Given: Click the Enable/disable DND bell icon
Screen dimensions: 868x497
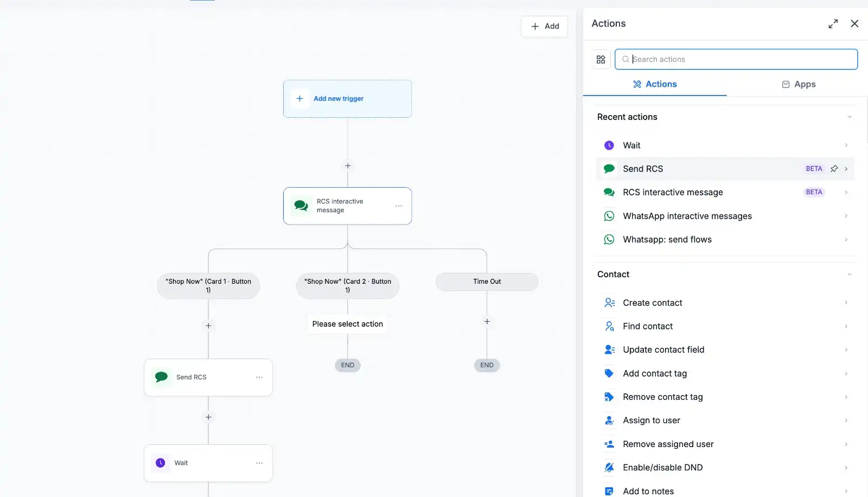Looking at the screenshot, I should click(609, 467).
